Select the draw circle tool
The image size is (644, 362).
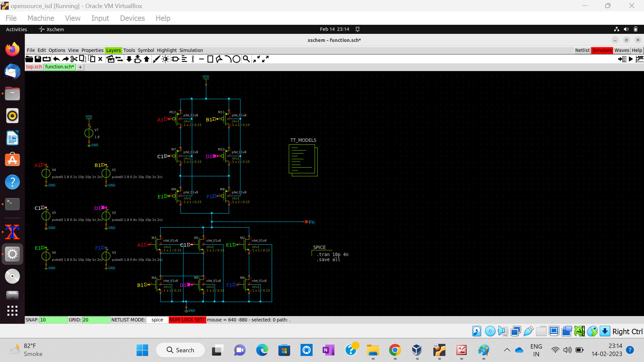pyautogui.click(x=236, y=59)
